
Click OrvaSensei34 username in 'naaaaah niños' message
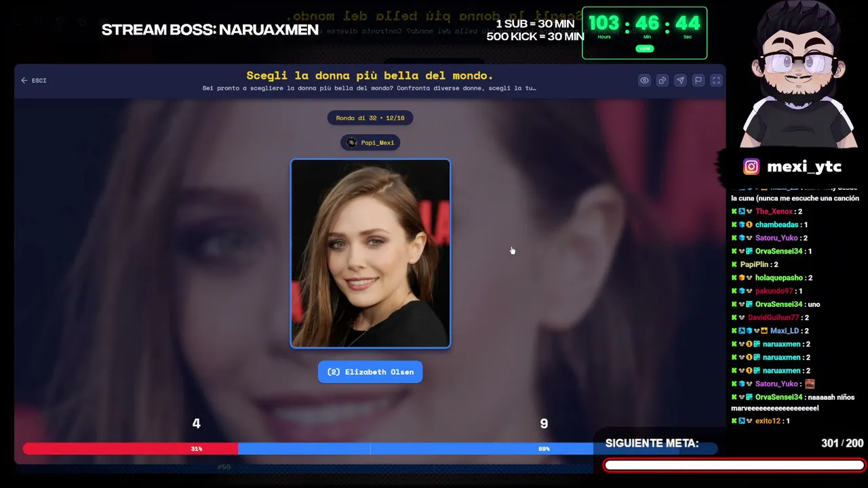(x=778, y=397)
